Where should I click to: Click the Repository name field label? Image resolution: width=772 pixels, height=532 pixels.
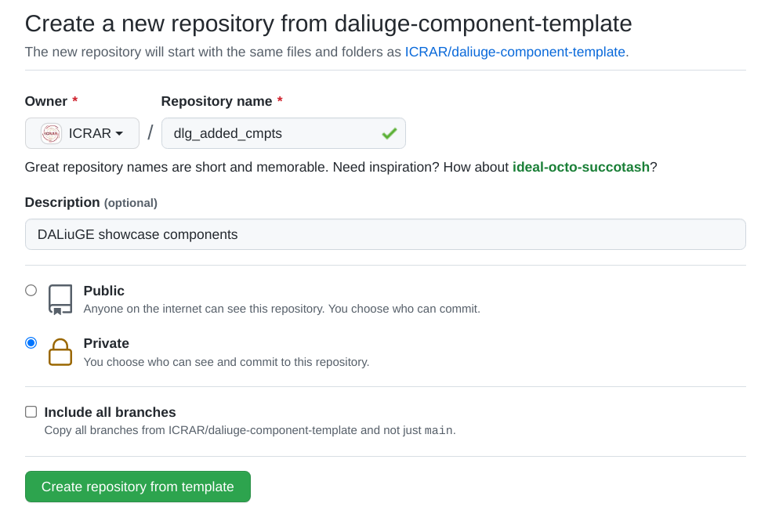click(216, 101)
